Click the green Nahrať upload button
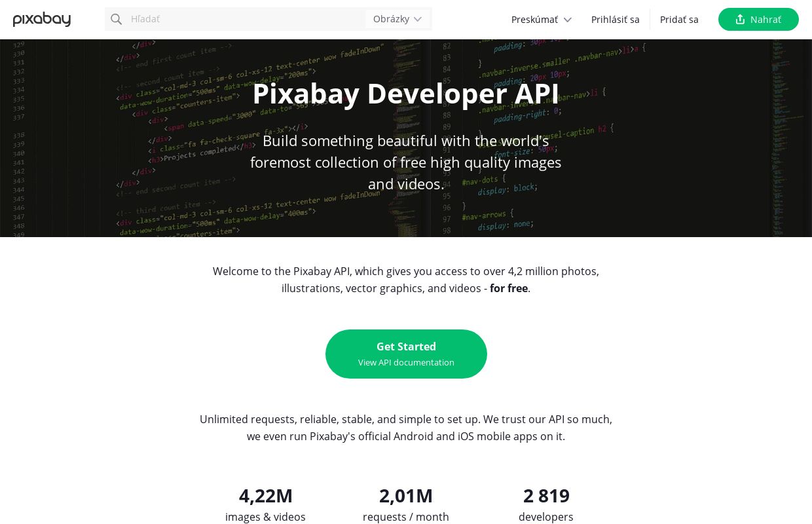Screen dimensions: 812x524 [x=758, y=19]
